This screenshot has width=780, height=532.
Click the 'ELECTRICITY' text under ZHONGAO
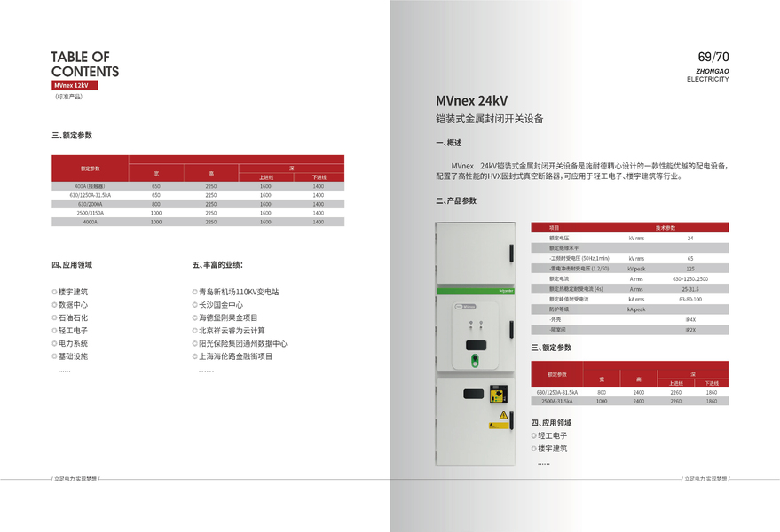708,79
